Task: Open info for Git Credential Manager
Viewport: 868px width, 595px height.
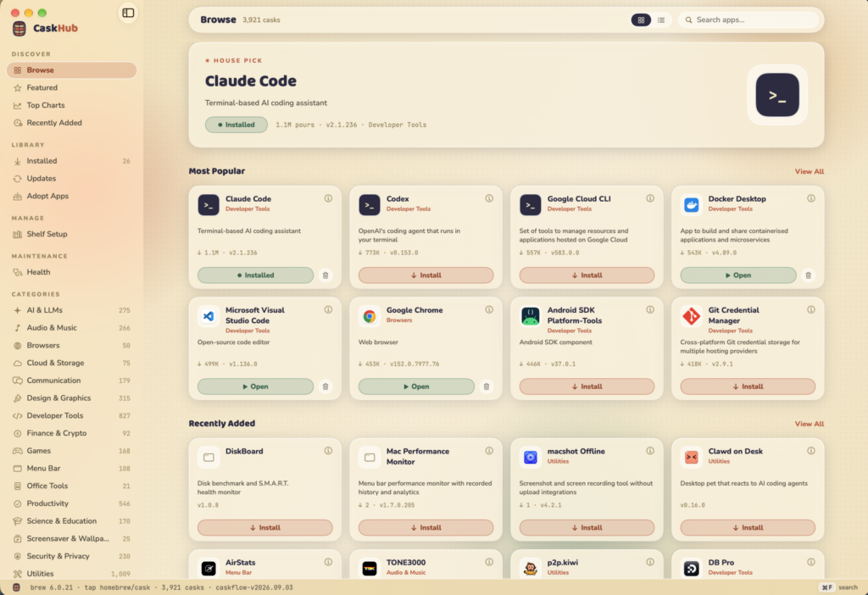Action: (x=811, y=309)
